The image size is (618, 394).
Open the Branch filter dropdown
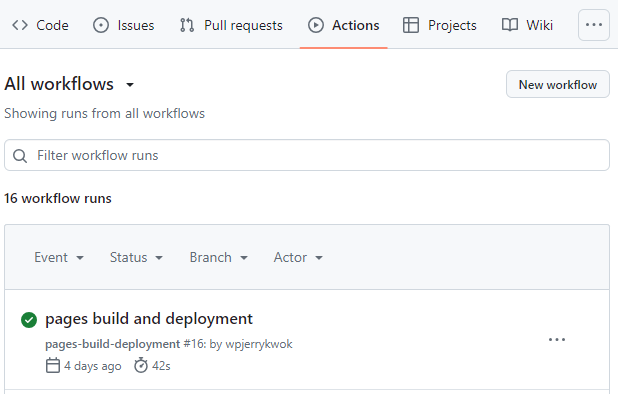(x=219, y=257)
